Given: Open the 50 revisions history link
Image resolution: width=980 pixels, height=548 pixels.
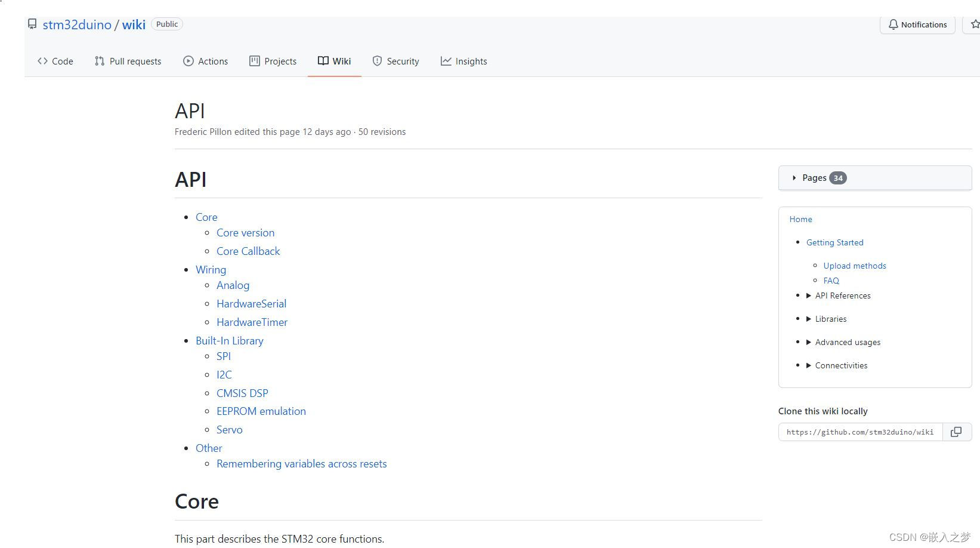Looking at the screenshot, I should pyautogui.click(x=382, y=132).
